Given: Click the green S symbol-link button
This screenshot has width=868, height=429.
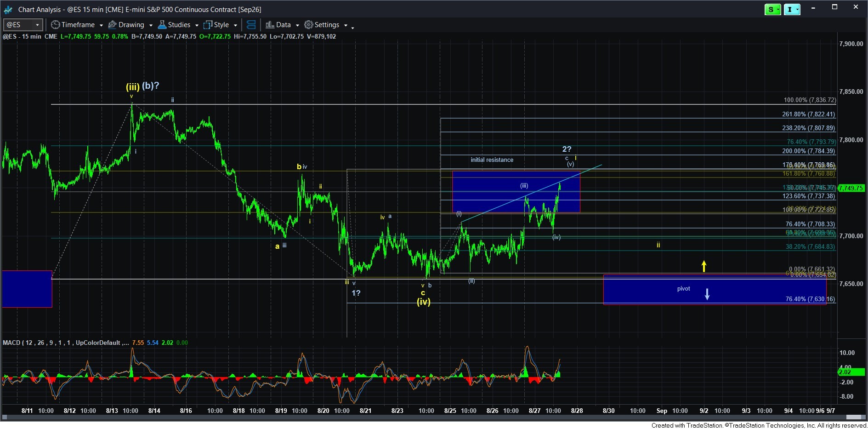Looking at the screenshot, I should (x=772, y=9).
